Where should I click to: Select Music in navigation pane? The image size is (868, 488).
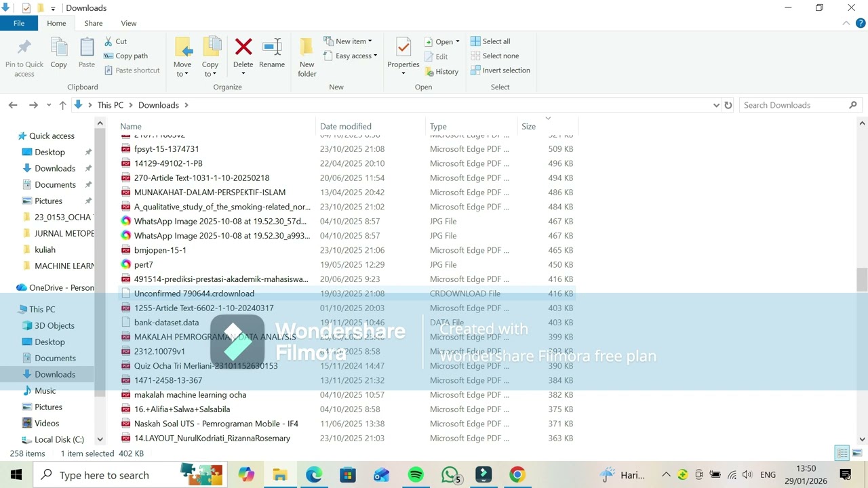point(45,390)
